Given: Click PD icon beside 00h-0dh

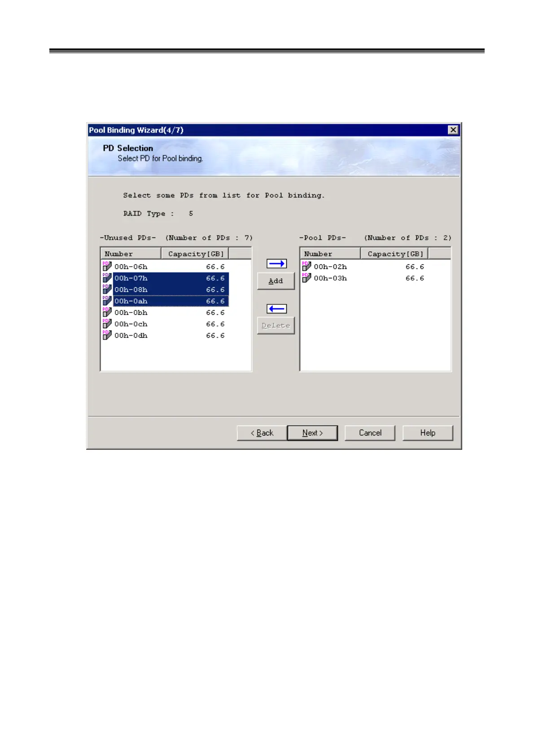Looking at the screenshot, I should point(107,335).
